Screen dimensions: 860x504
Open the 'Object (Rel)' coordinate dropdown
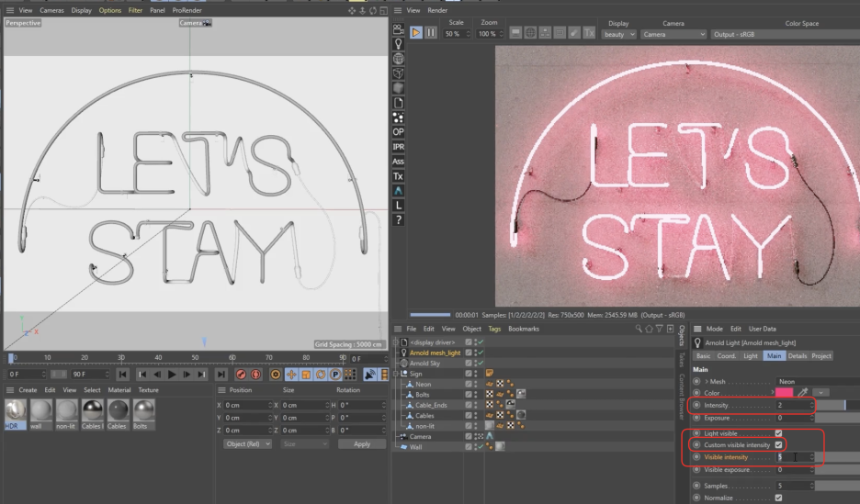tap(247, 443)
